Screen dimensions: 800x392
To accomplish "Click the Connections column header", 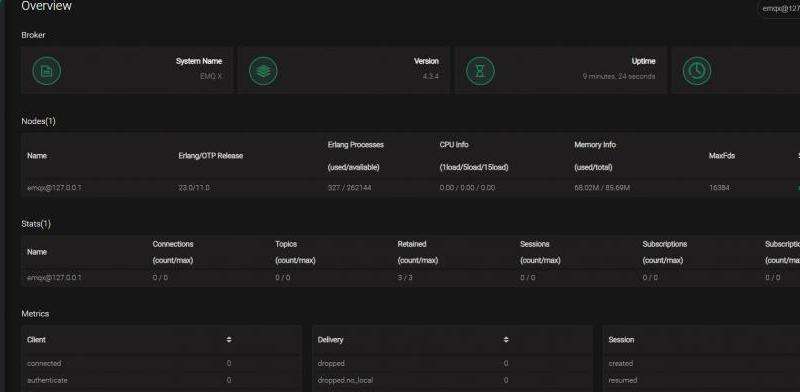I will click(x=173, y=252).
